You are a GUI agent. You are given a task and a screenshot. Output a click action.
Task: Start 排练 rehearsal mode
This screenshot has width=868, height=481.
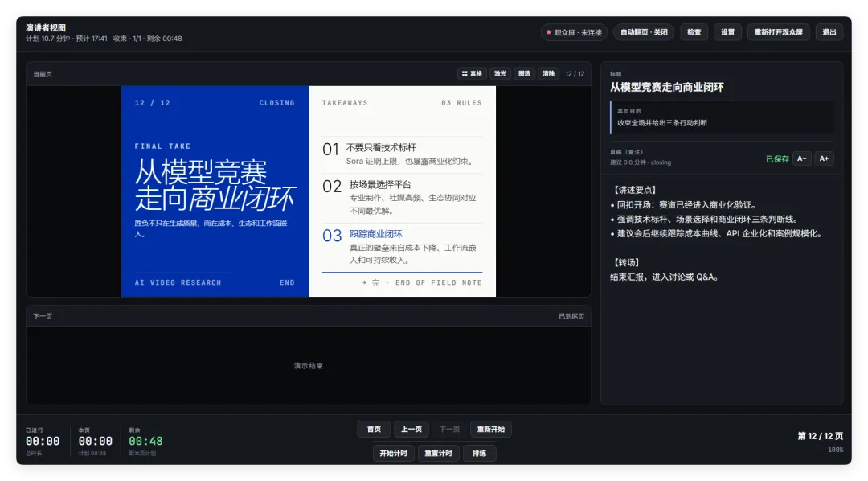click(479, 454)
